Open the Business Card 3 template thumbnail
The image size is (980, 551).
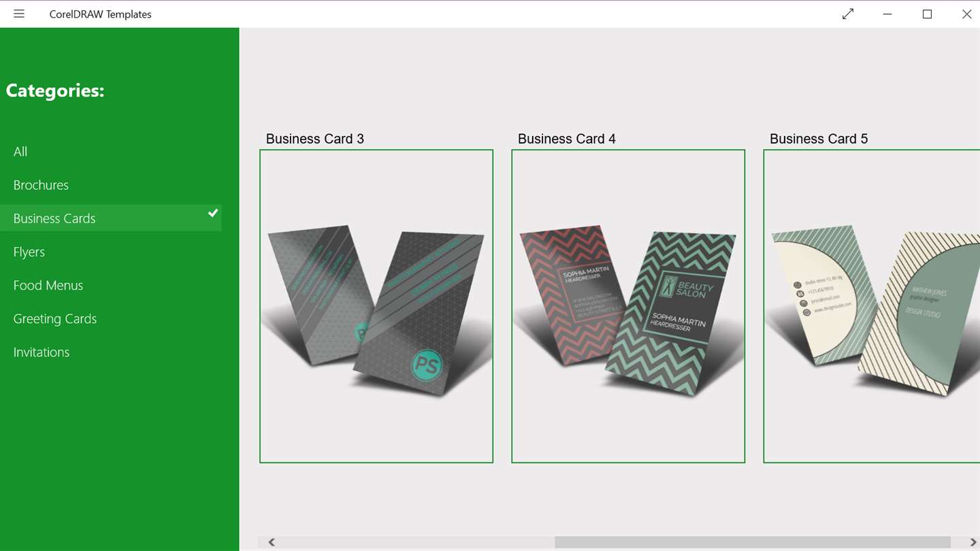click(376, 306)
